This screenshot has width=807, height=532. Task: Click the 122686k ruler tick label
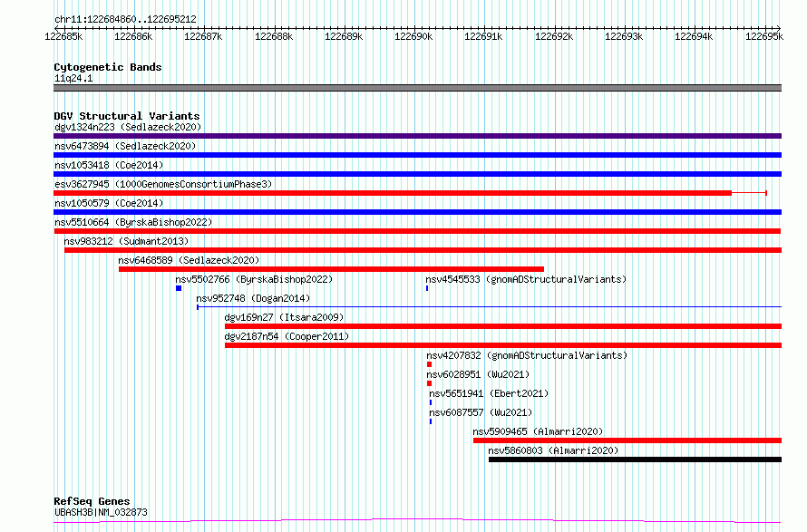[x=133, y=36]
